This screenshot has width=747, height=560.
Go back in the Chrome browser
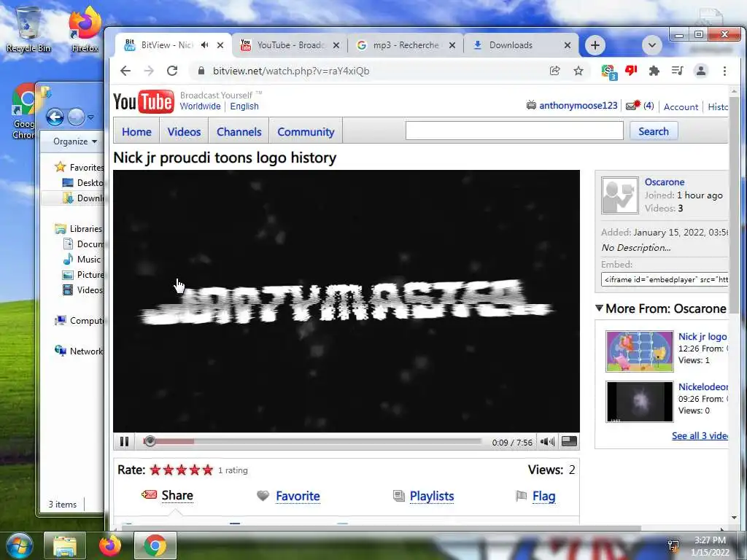125,71
